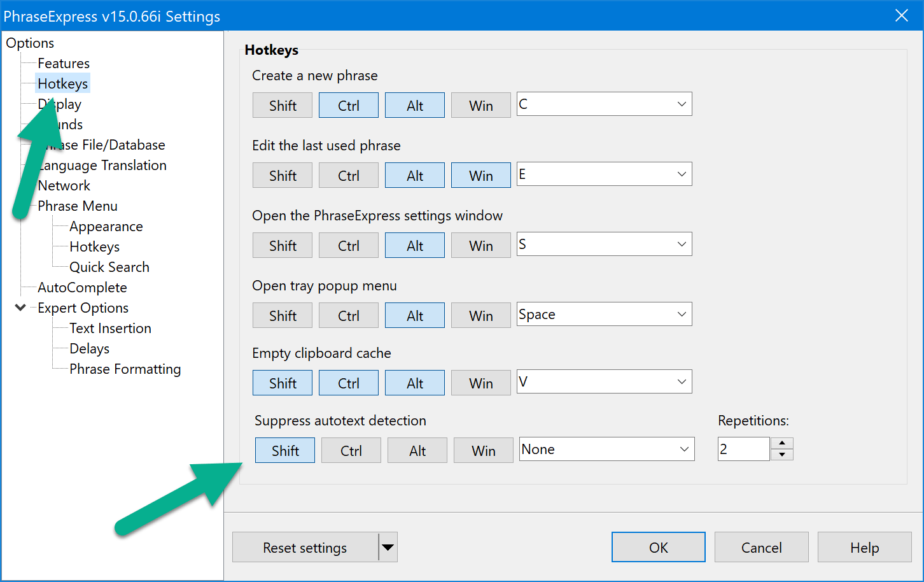
Task: Select Delays tree item
Action: point(90,349)
